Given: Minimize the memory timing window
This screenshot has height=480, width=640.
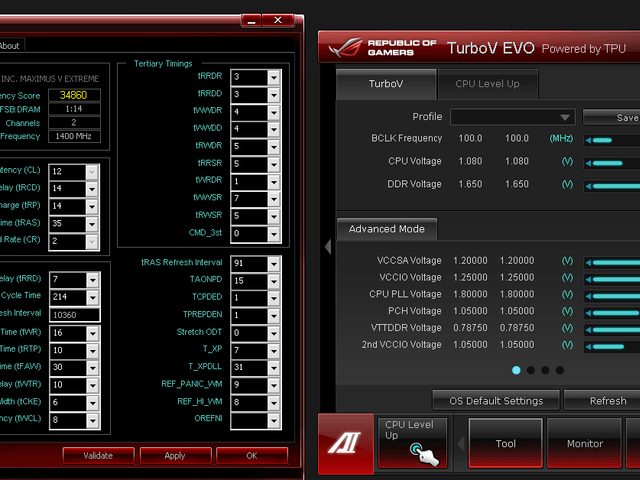Looking at the screenshot, I should tap(251, 20).
